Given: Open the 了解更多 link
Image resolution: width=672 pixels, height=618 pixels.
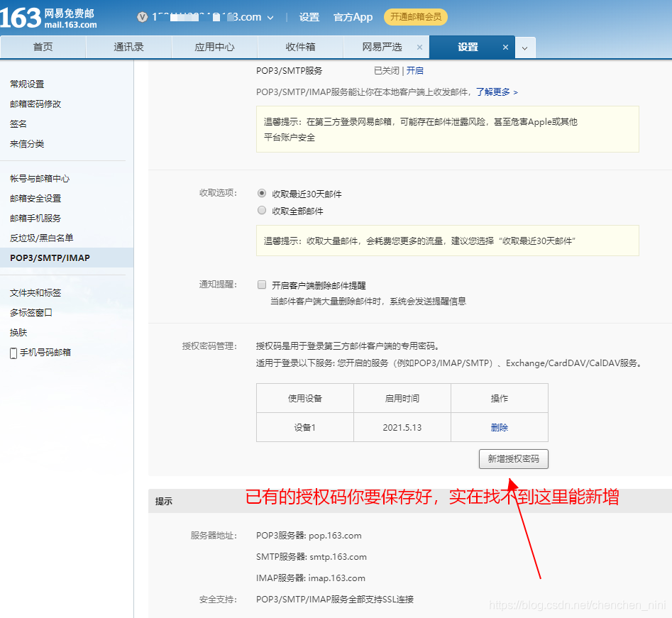Looking at the screenshot, I should [x=497, y=92].
